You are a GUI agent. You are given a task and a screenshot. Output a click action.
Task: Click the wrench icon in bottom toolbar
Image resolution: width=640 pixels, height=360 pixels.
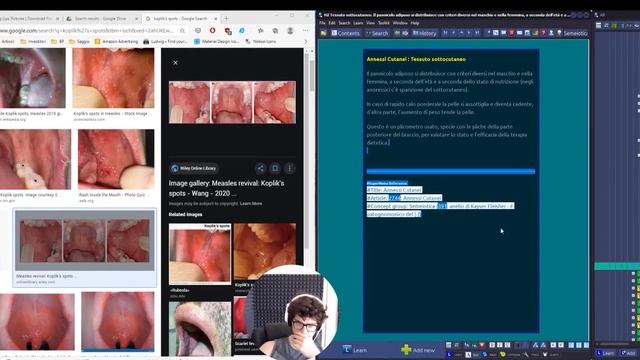(x=526, y=354)
